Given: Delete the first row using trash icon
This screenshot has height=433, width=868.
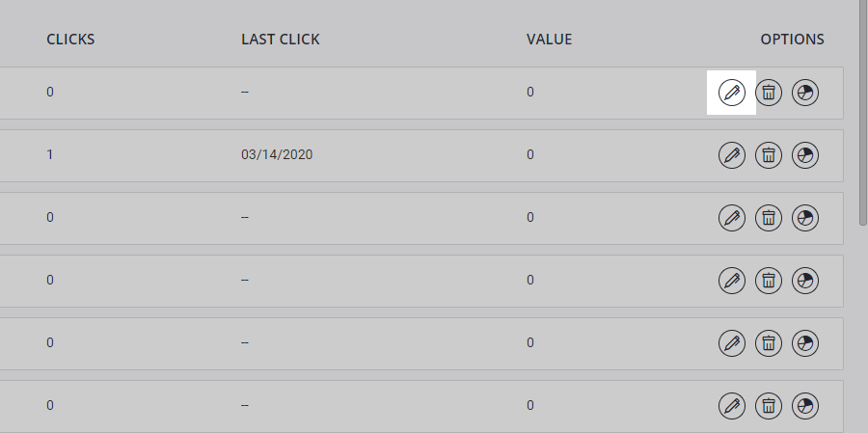Looking at the screenshot, I should (x=769, y=93).
